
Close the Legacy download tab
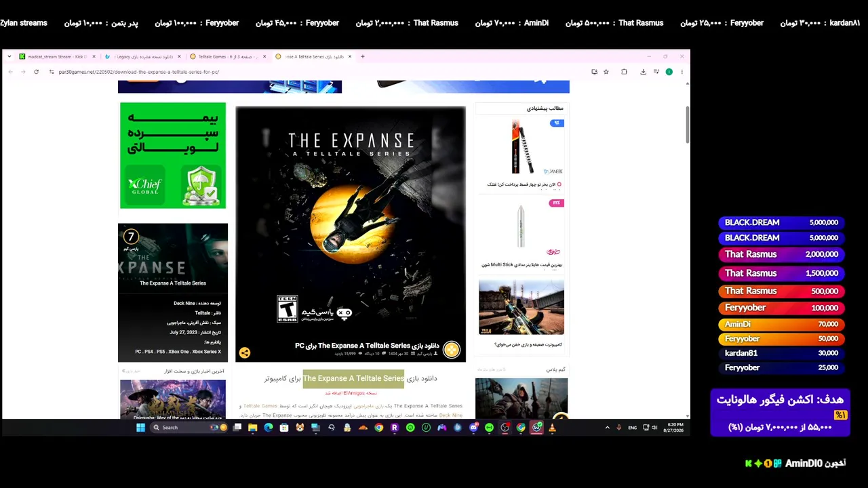[179, 57]
